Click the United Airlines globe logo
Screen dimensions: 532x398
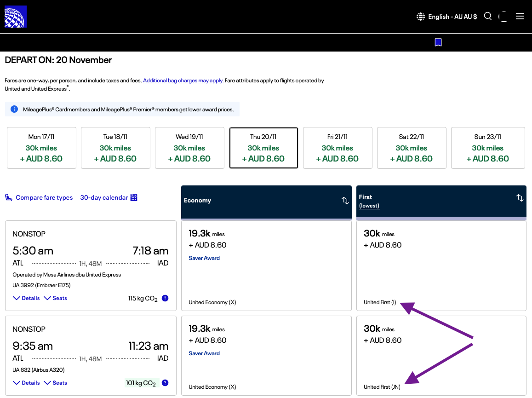click(x=16, y=17)
